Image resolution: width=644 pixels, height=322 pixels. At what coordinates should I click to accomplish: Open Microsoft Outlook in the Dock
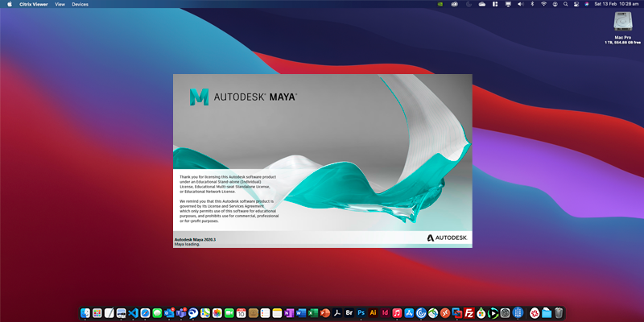tap(169, 313)
